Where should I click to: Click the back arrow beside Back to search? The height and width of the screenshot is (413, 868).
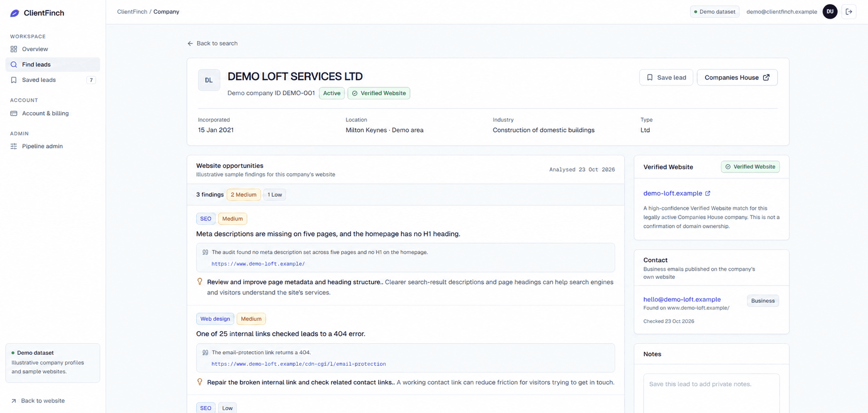tap(190, 43)
